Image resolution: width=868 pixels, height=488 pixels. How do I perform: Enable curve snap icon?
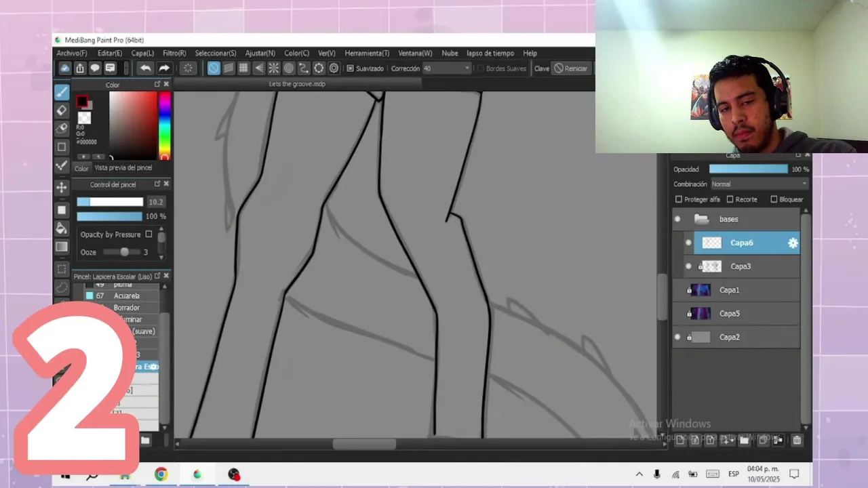point(303,68)
